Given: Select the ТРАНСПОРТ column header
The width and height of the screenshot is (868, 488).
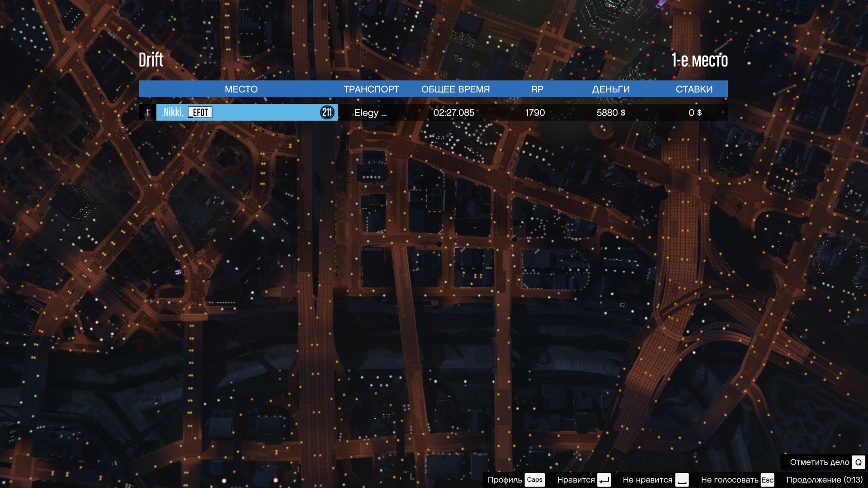Looking at the screenshot, I should click(x=371, y=89).
